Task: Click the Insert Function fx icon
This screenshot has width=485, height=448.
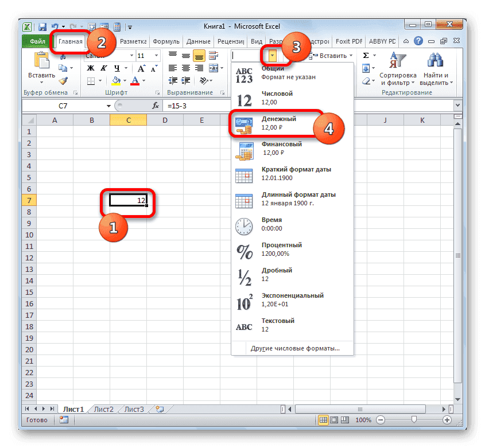Action: click(x=156, y=106)
